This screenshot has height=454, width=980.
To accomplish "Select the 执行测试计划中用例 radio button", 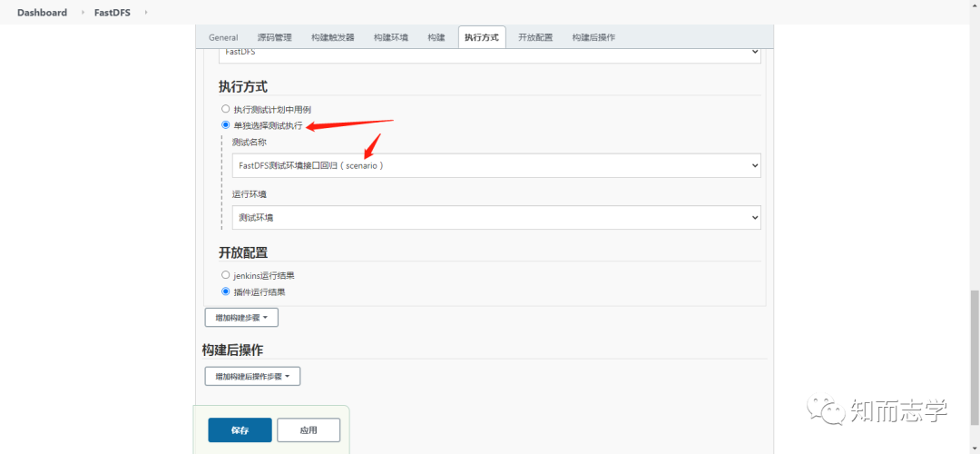I will [226, 109].
